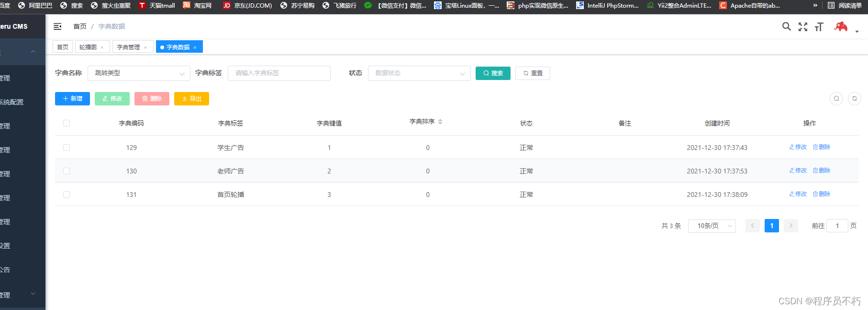Viewport: 868px width, 310px height.
Task: Hide search panel with round search icon
Action: click(836, 99)
